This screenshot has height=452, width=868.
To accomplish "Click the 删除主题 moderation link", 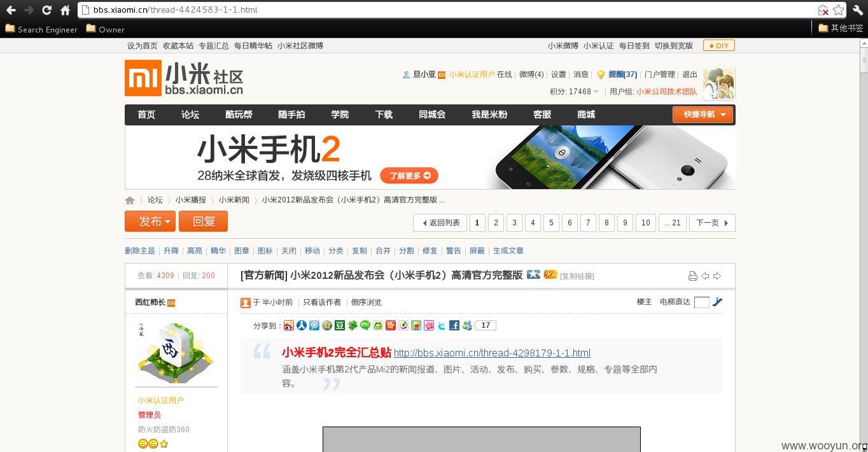I will click(140, 251).
